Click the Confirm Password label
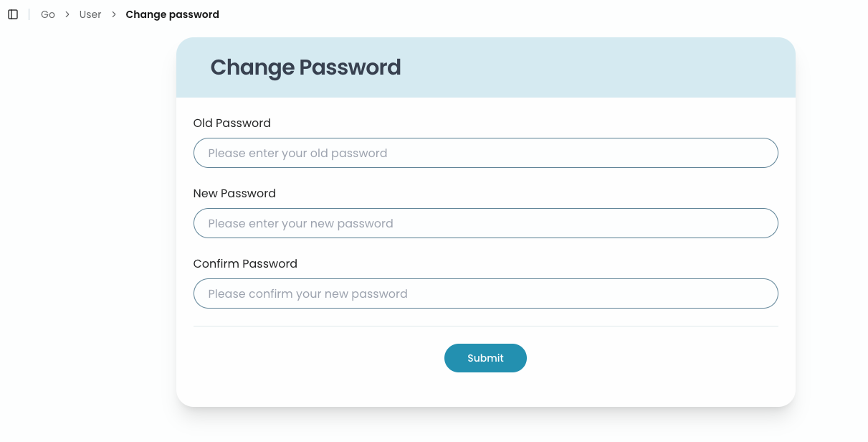Image resolution: width=868 pixels, height=442 pixels. click(x=245, y=264)
